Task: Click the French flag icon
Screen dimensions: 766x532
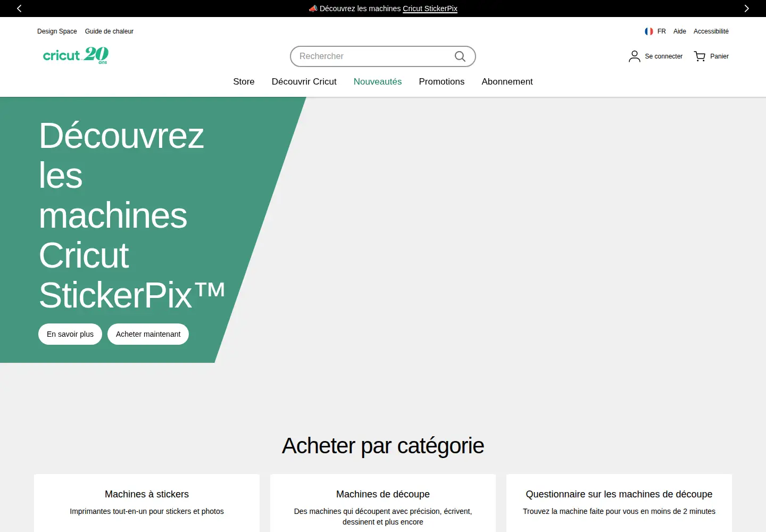Action: pos(649,31)
